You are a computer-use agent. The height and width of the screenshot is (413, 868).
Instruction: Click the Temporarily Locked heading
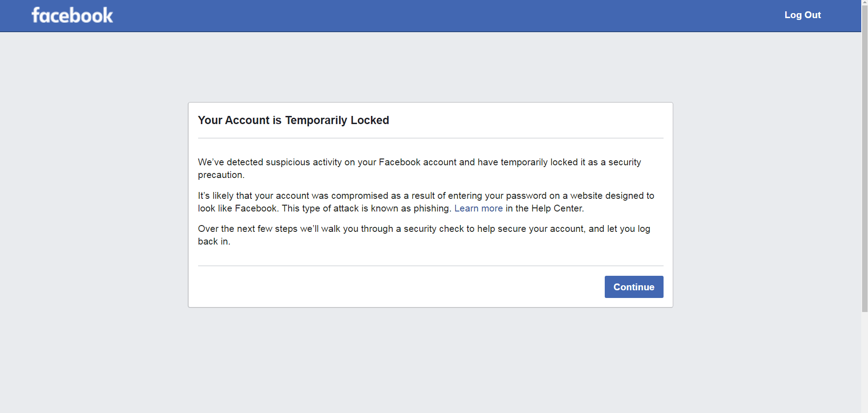pos(294,120)
